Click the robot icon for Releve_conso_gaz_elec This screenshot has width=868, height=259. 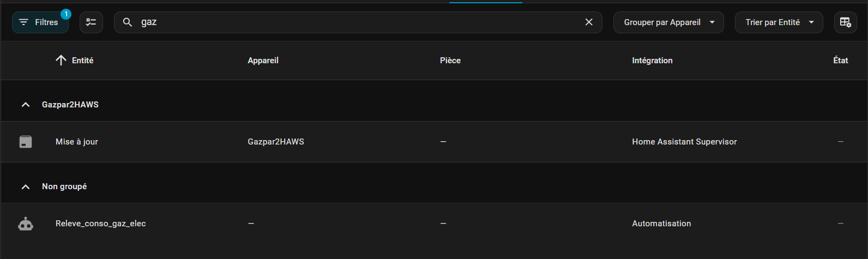pos(26,224)
